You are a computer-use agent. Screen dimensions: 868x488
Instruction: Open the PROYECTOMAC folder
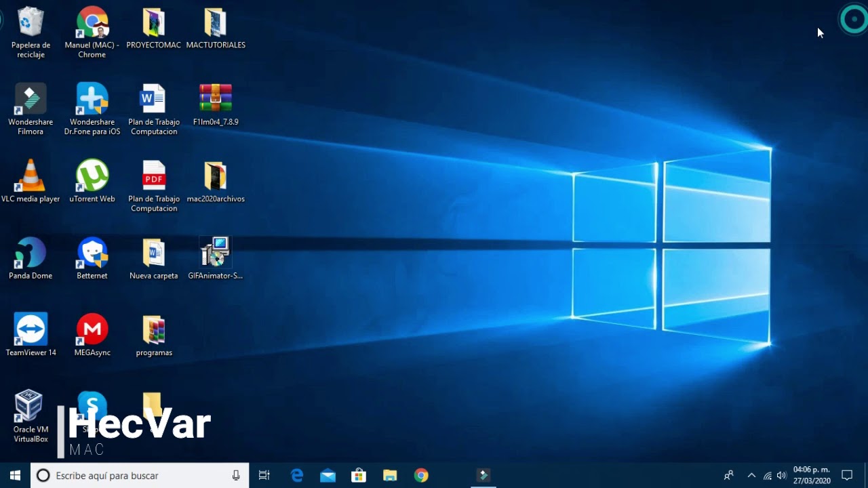pyautogui.click(x=154, y=28)
